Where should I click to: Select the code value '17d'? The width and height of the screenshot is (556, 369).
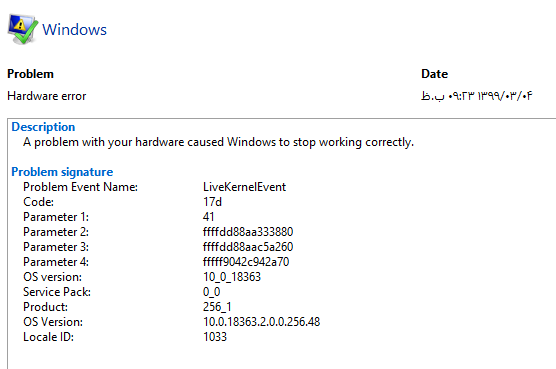(x=212, y=202)
